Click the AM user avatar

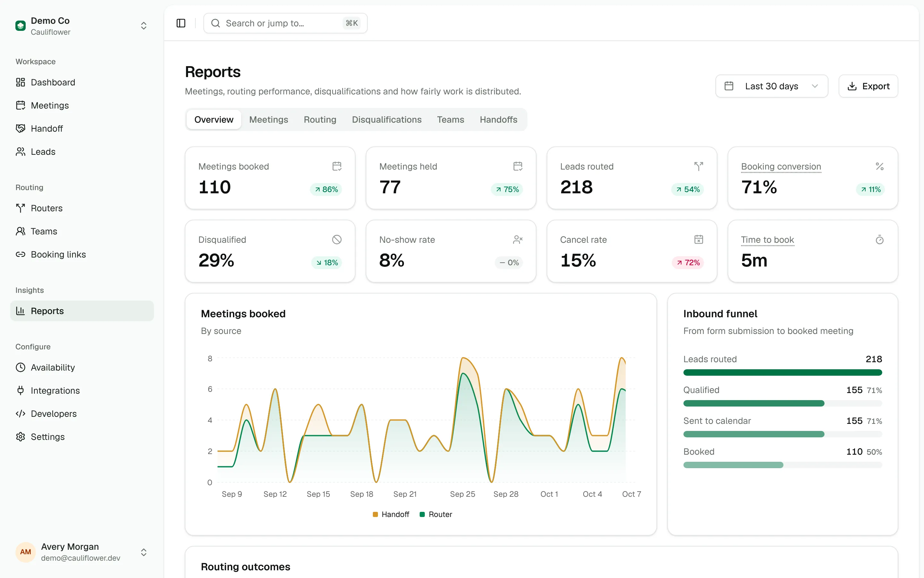(26, 552)
